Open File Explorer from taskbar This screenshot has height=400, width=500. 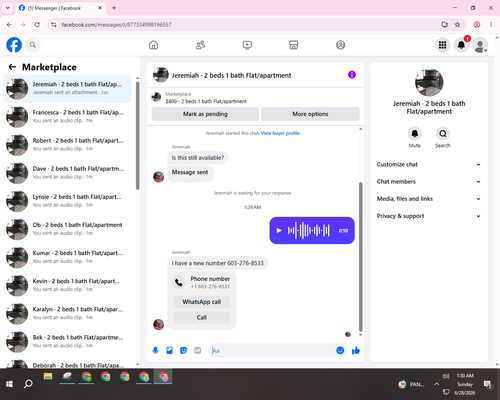[48, 377]
